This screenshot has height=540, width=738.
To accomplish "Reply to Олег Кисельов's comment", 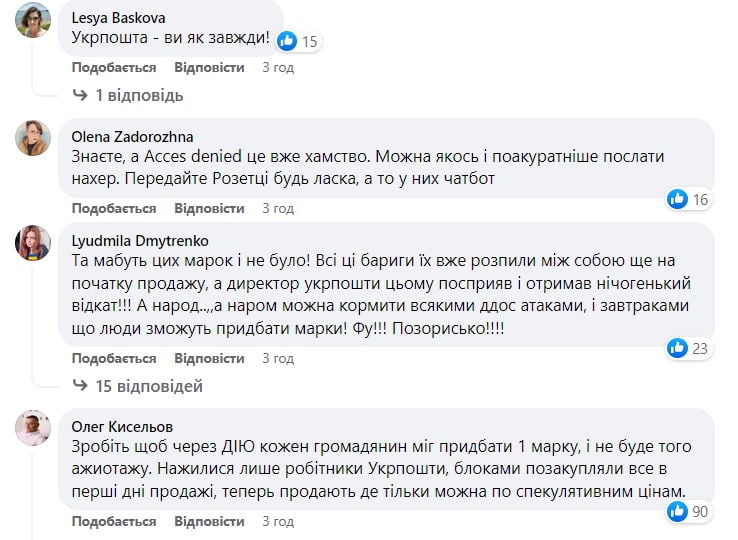I will tap(209, 521).
